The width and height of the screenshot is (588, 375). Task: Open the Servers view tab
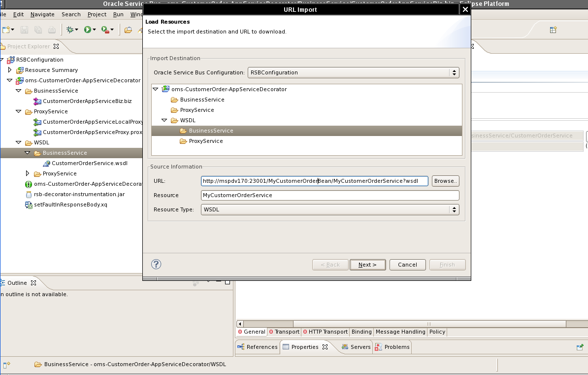tap(356, 347)
